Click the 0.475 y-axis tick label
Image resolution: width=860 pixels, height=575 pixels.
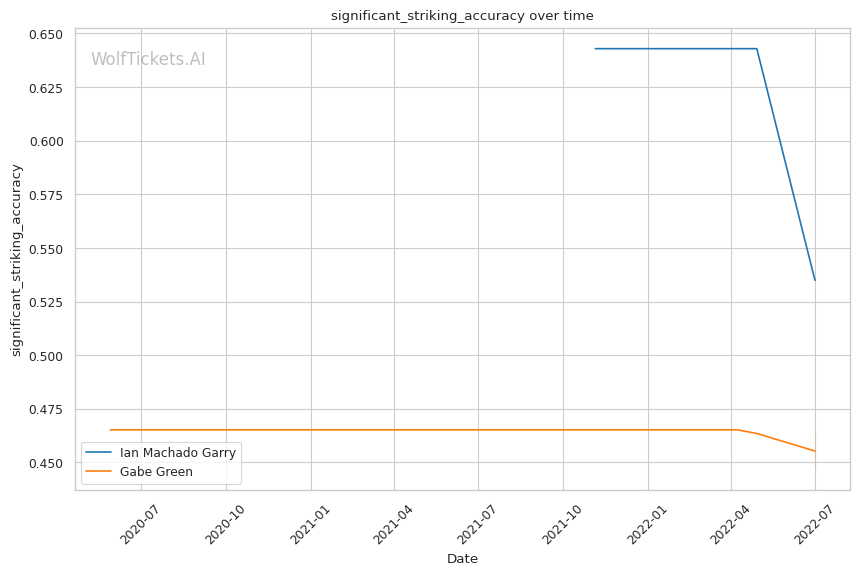pyautogui.click(x=46, y=410)
